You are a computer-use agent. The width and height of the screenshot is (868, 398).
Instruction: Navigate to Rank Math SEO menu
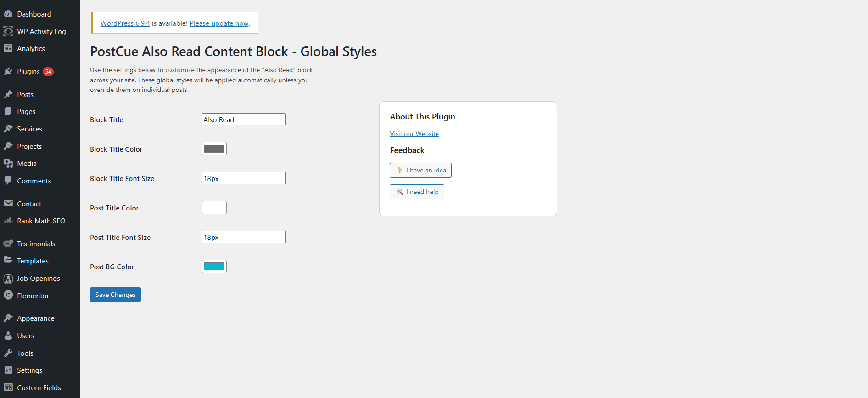tap(40, 221)
